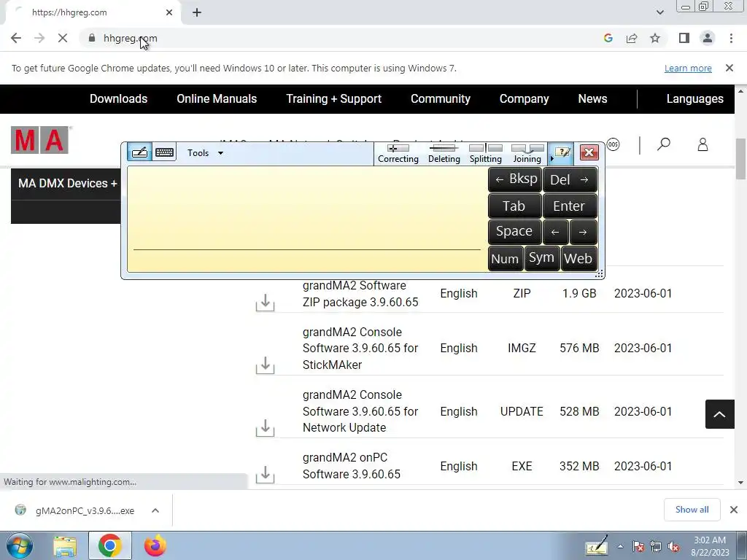Open the Community menu
747x560 pixels.
[440, 98]
